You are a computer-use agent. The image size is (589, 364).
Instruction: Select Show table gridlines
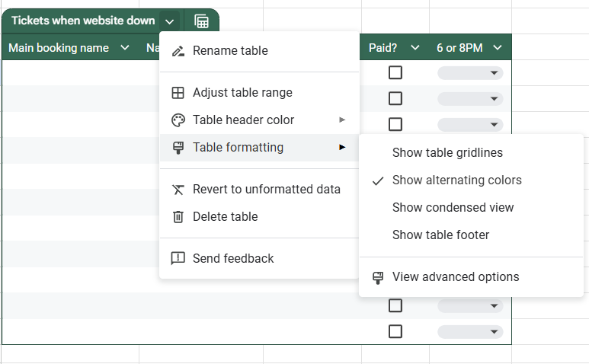447,153
